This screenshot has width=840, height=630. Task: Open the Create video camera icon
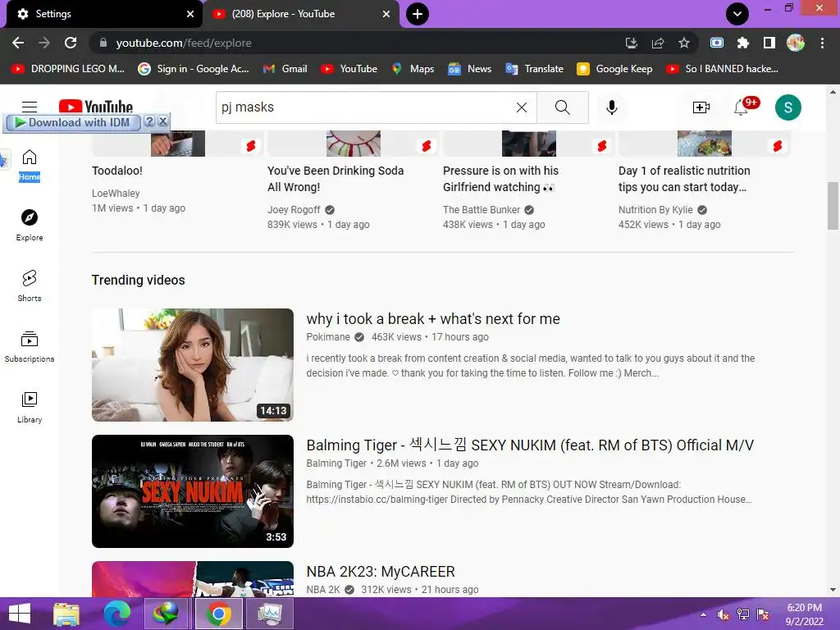point(701,107)
